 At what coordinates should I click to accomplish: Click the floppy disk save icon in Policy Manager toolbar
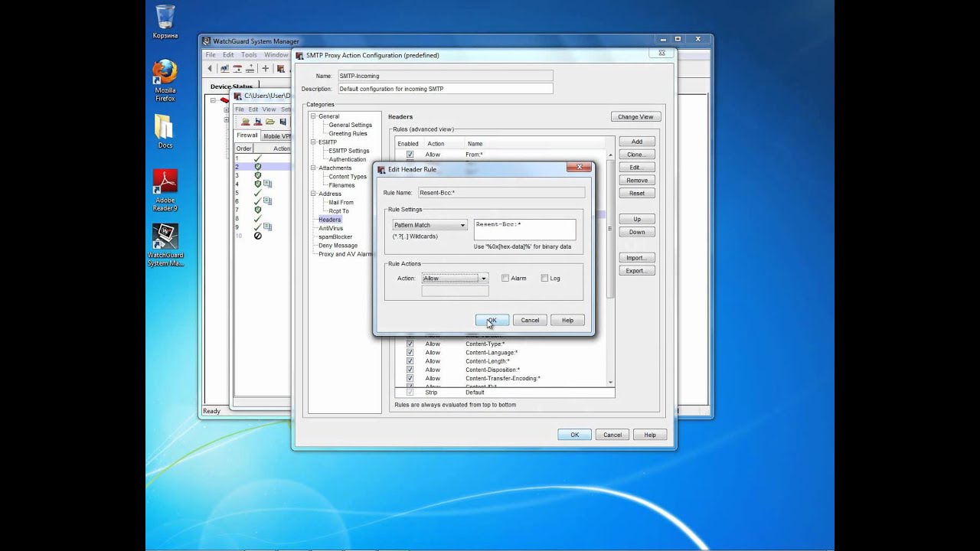[283, 121]
